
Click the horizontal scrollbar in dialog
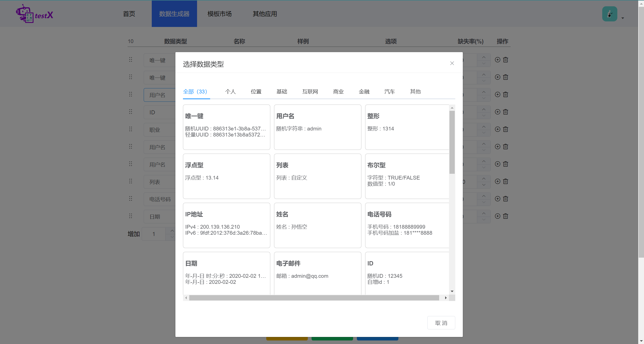click(314, 298)
